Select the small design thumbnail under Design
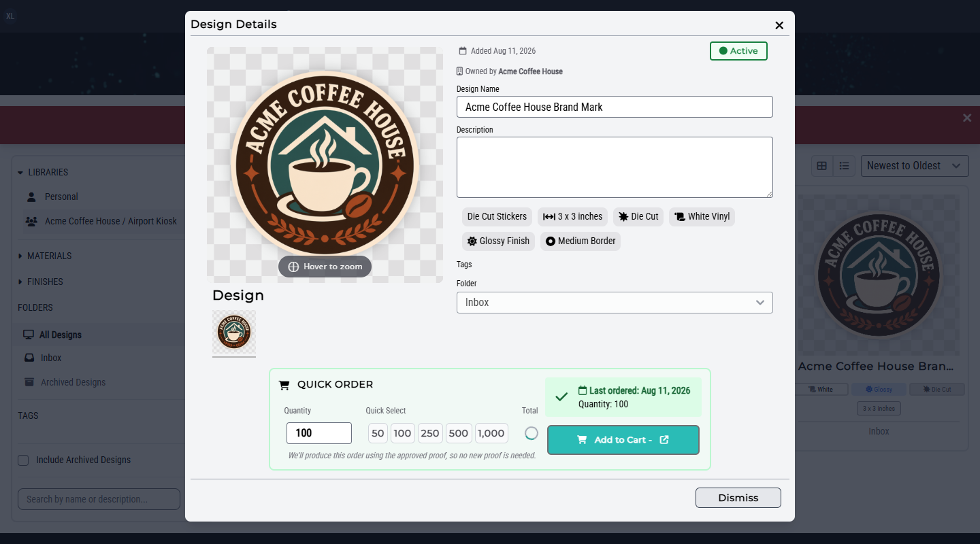The height and width of the screenshot is (544, 980). click(x=234, y=333)
